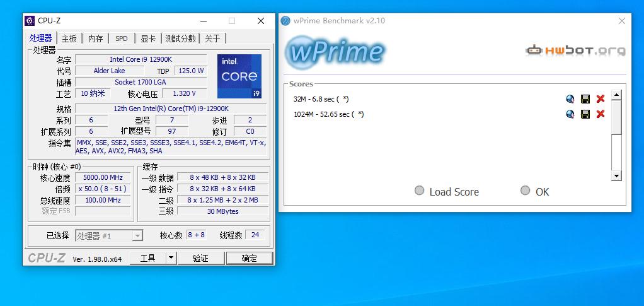644x306 pixels.
Task: Save the 1024M score with floppy icon
Action: click(x=585, y=114)
